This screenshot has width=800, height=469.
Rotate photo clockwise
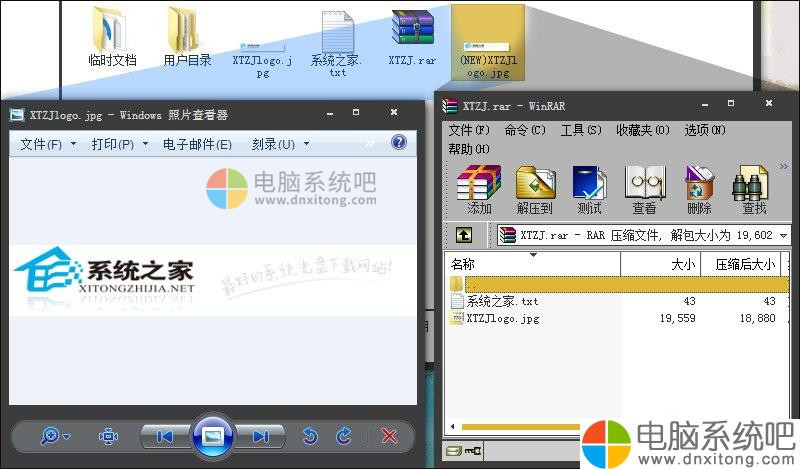(x=344, y=436)
